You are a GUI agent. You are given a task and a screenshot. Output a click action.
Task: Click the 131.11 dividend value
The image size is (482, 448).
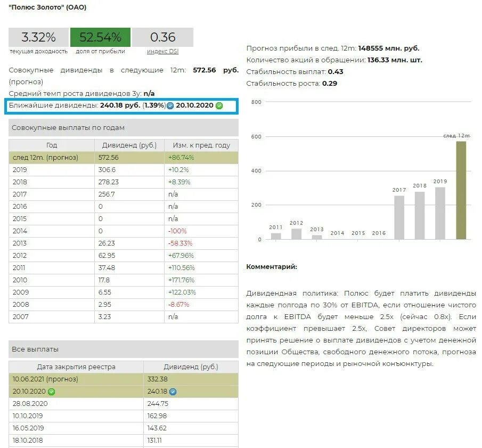(154, 441)
